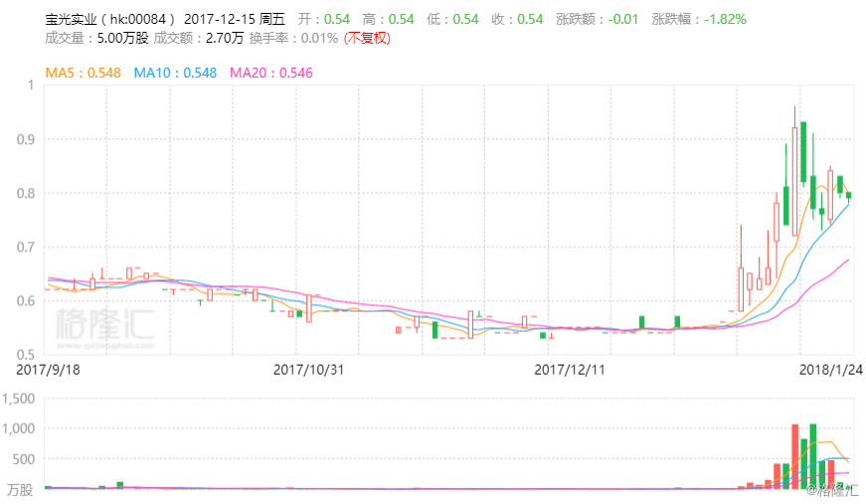Viewport: 866px width, 504px height.
Task: Click the 0.9 price axis label
Action: coord(26,139)
